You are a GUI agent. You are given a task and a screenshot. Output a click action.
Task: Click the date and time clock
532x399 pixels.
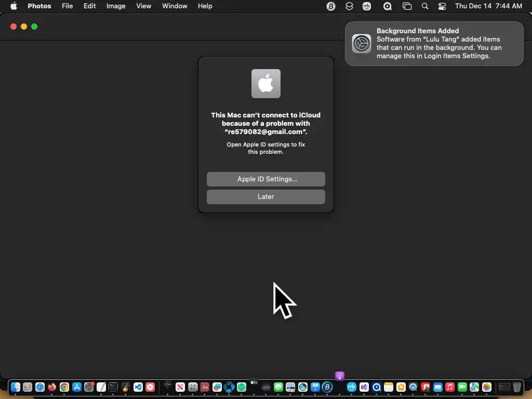click(488, 6)
